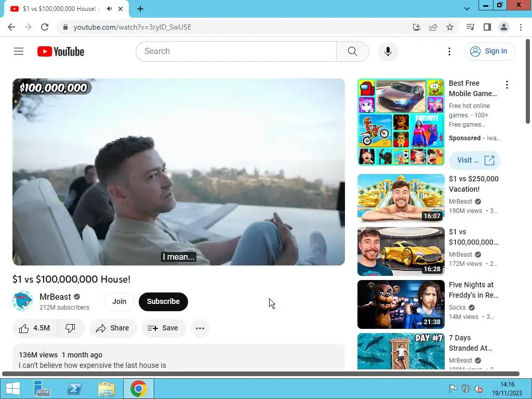Close the $1 vs $100,000,000 House tab
532x399 pixels.
[121, 9]
